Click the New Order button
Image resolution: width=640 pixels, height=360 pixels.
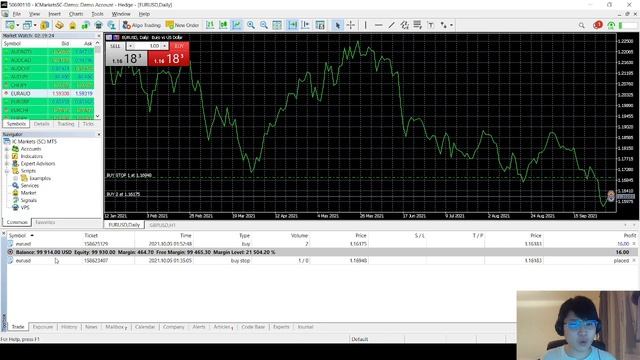coord(182,25)
